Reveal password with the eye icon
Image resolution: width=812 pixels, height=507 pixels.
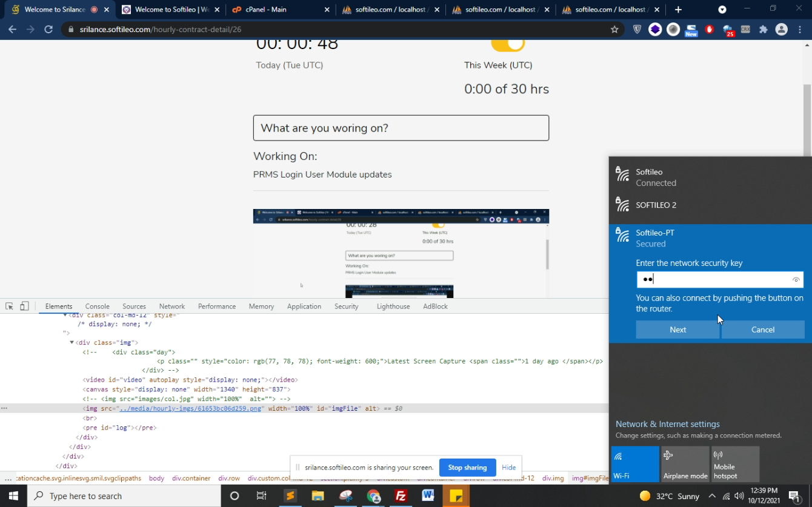pos(796,280)
